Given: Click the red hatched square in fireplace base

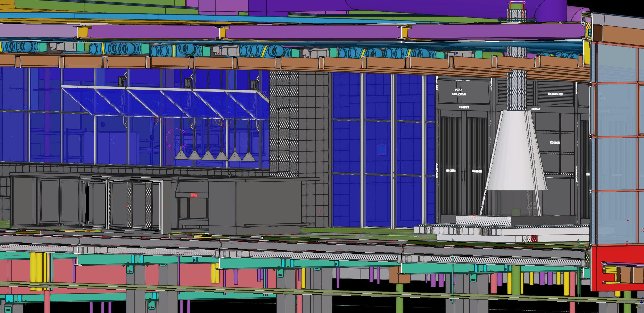Looking at the screenshot, I should [x=534, y=239].
